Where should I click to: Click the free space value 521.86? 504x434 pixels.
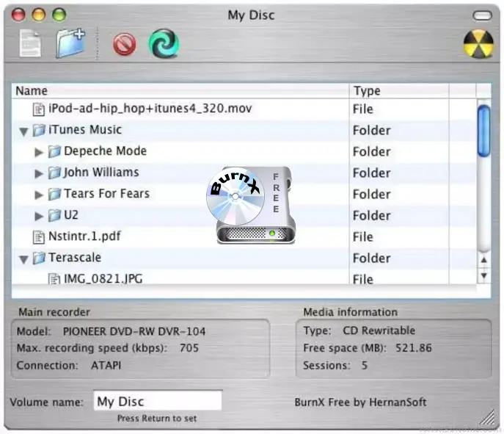coord(414,348)
